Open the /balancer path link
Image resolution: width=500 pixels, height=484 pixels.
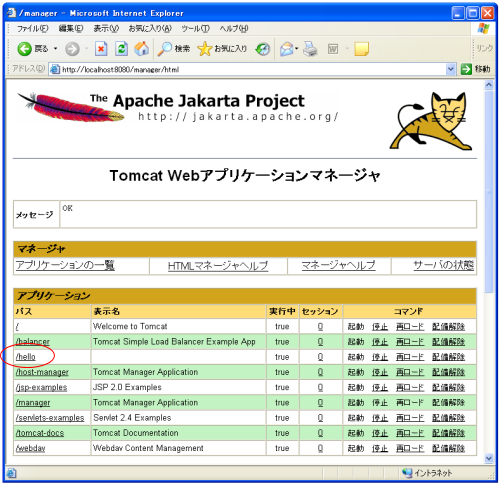pos(33,342)
